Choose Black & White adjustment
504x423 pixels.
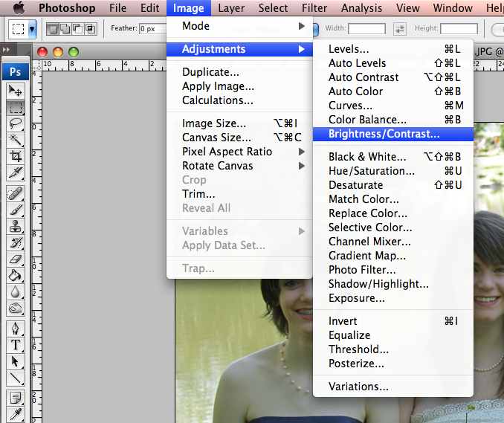click(393, 157)
